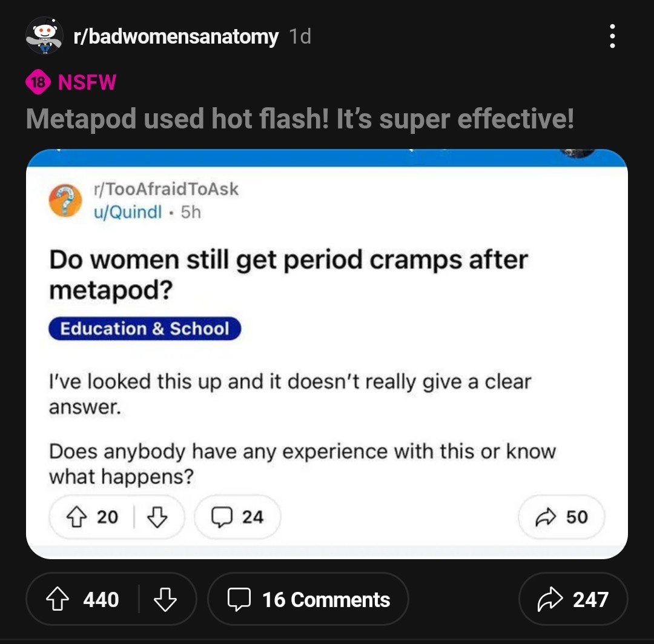Downvote the badwomensanatomy post
Image resolution: width=654 pixels, height=644 pixels.
165,599
